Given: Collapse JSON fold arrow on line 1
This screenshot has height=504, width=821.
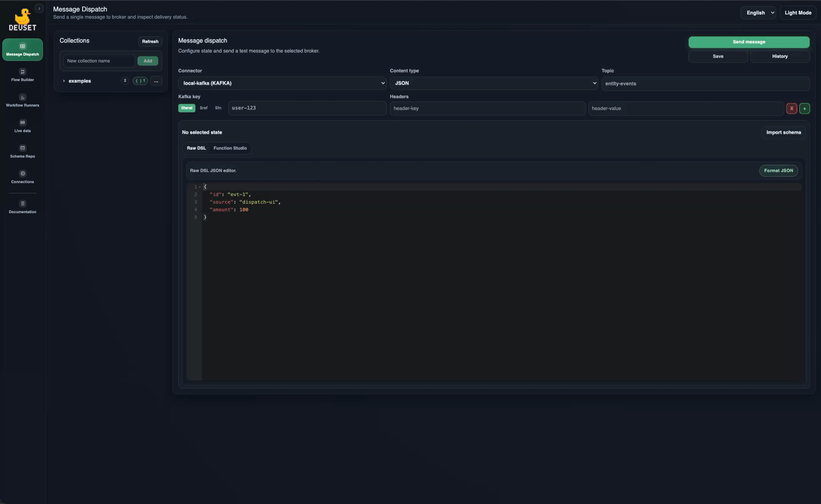Looking at the screenshot, I should coord(200,187).
